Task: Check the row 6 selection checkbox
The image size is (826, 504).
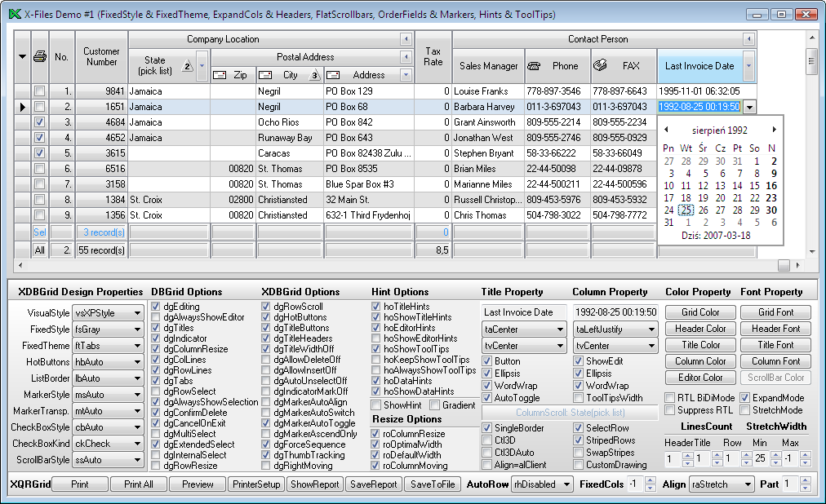Action: [40, 169]
